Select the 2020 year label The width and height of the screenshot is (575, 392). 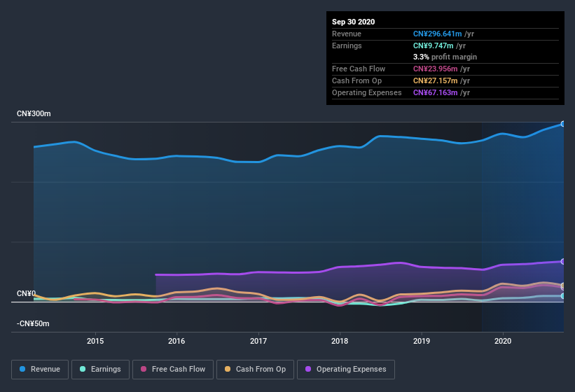pos(503,341)
